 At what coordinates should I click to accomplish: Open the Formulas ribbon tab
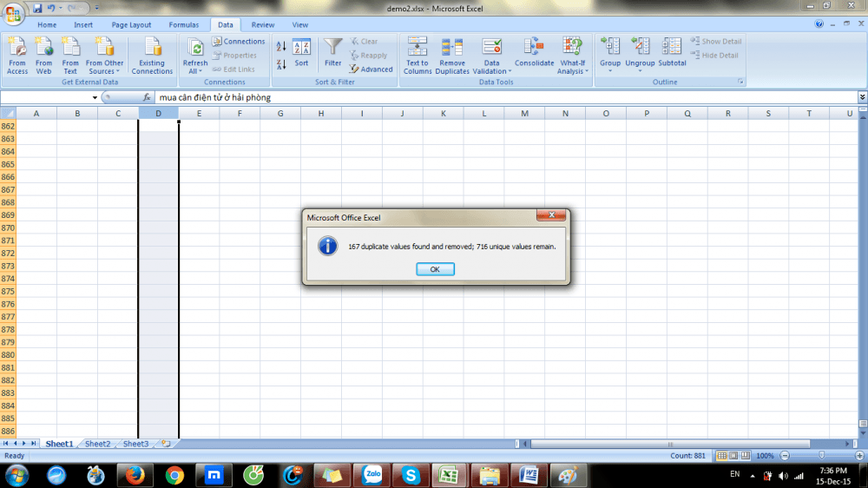tap(184, 25)
